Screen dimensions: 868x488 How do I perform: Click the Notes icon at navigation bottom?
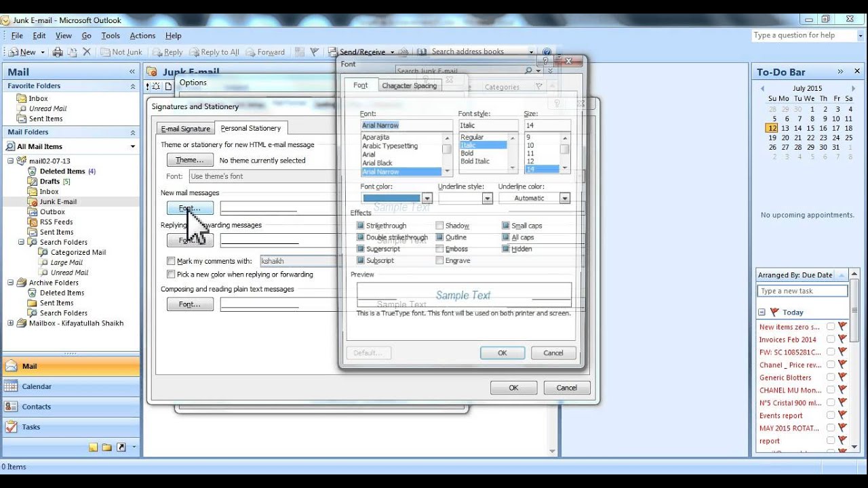click(x=94, y=447)
